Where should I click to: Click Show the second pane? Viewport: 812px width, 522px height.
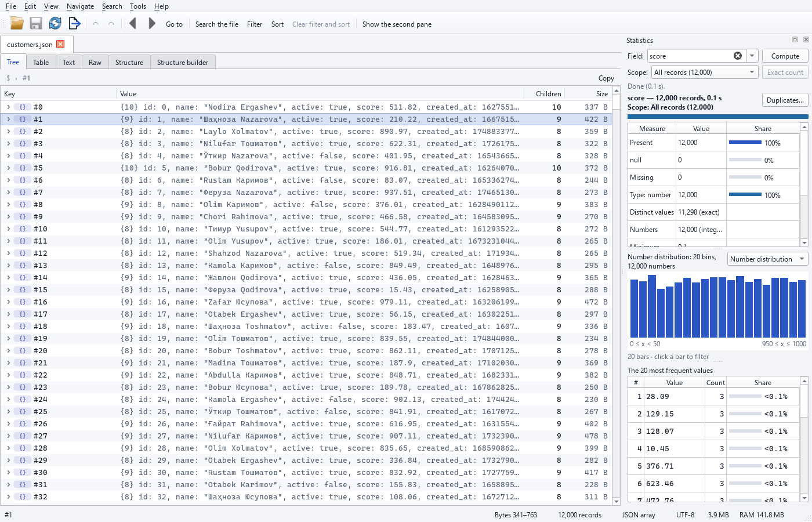pos(397,24)
